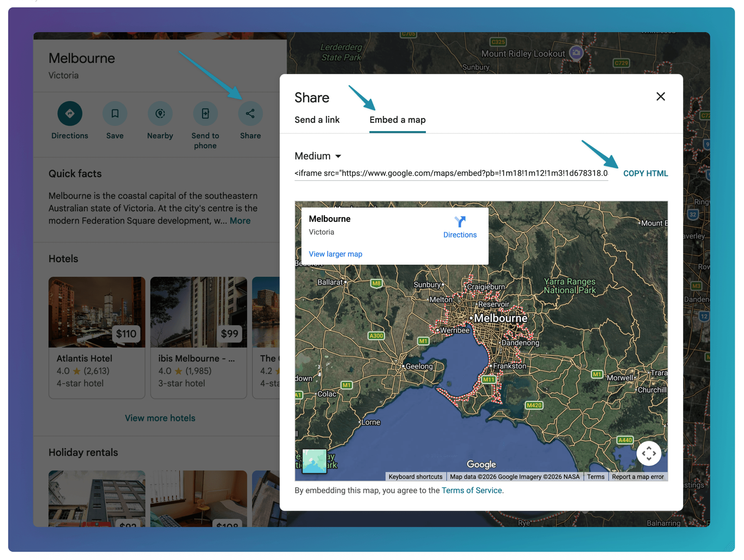Click the Craigieburn label on embedded map
The height and width of the screenshot is (560, 744).
[x=486, y=287]
